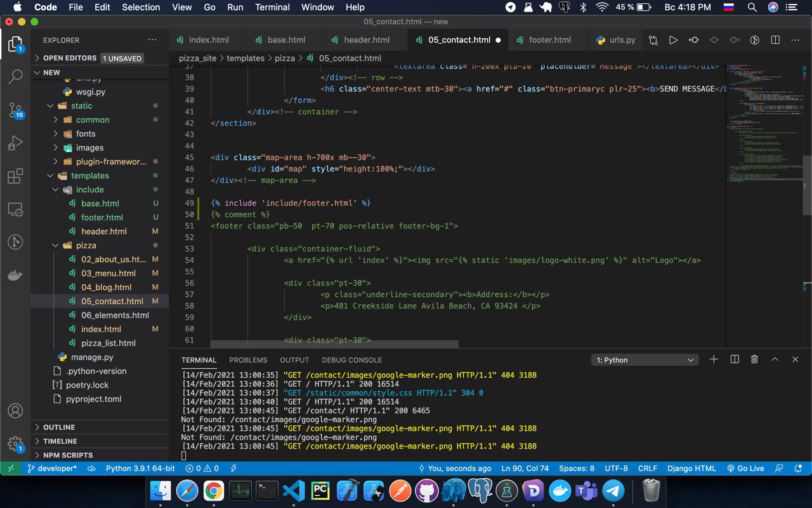Screen dimensions: 812x508
Task: Open the Terminal menu in menu bar
Action: [272, 7]
